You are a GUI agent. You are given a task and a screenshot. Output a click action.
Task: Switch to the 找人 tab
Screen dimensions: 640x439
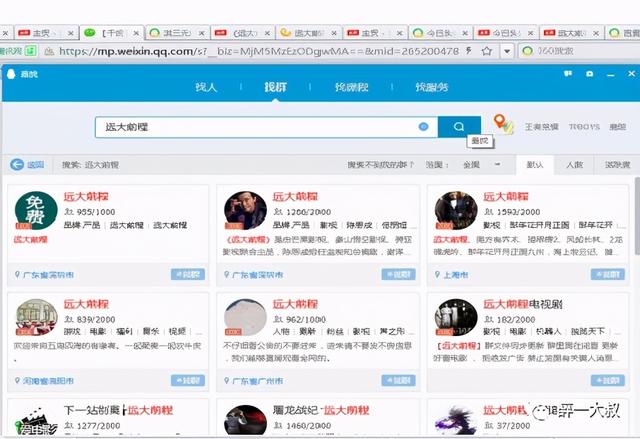click(x=206, y=87)
